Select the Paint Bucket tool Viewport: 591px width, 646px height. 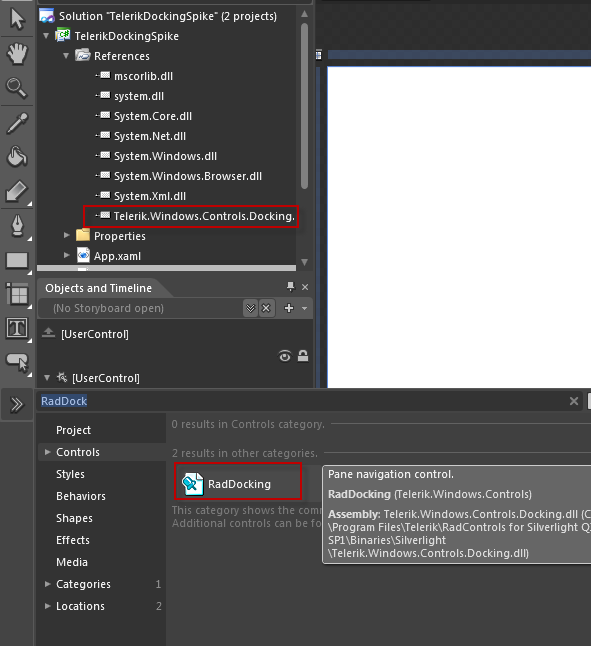coord(16,157)
